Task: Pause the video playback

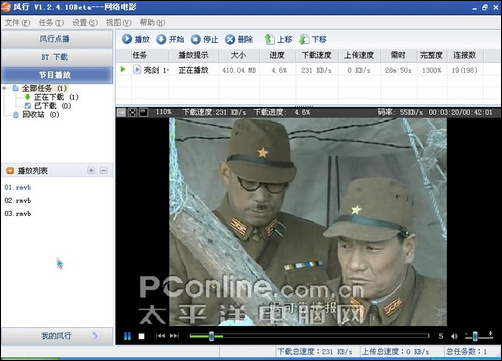Action: [x=127, y=336]
